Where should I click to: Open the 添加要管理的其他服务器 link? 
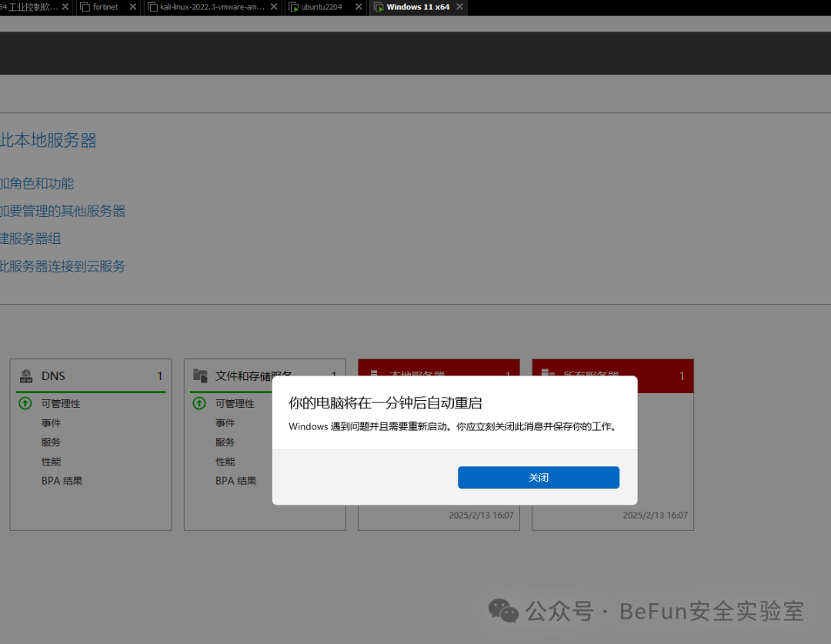(62, 211)
